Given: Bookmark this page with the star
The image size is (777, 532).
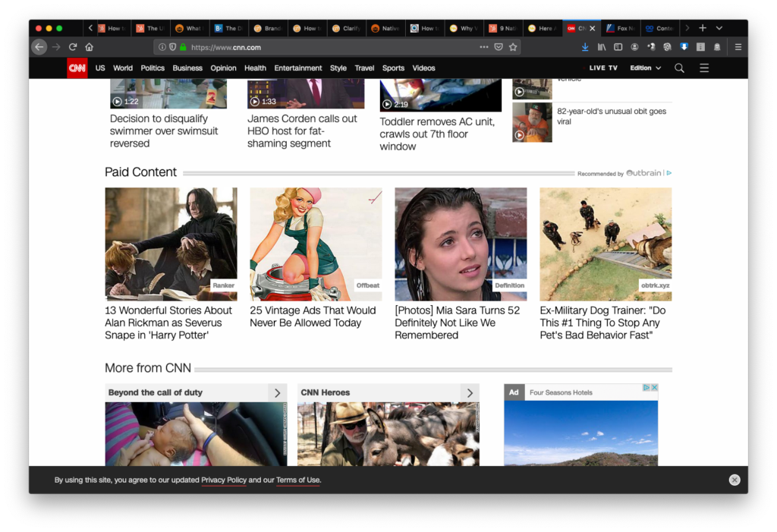Looking at the screenshot, I should (513, 47).
